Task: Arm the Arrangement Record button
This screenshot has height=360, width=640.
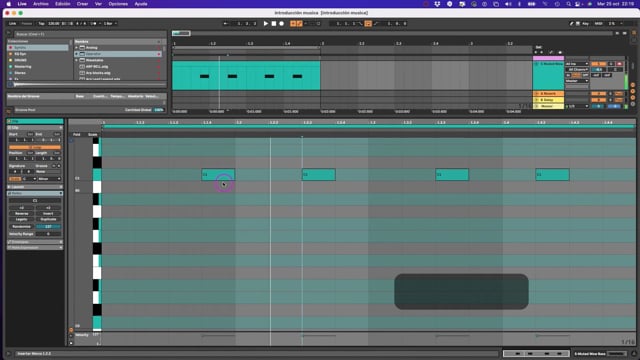Action: point(282,24)
